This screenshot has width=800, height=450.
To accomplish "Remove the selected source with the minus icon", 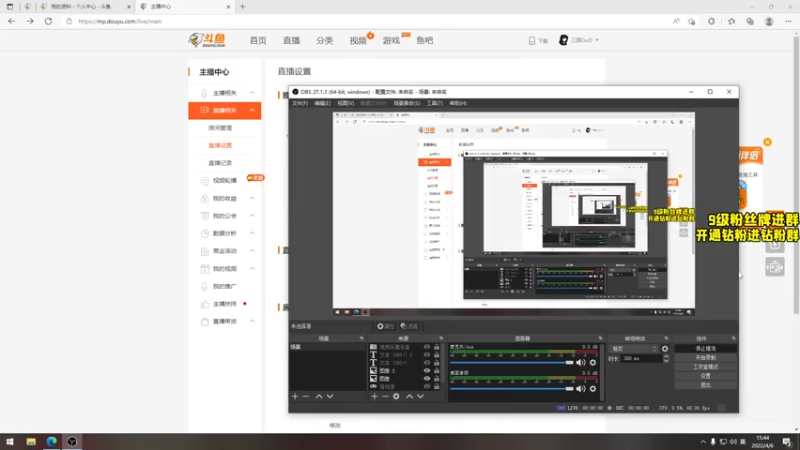I will (x=385, y=396).
